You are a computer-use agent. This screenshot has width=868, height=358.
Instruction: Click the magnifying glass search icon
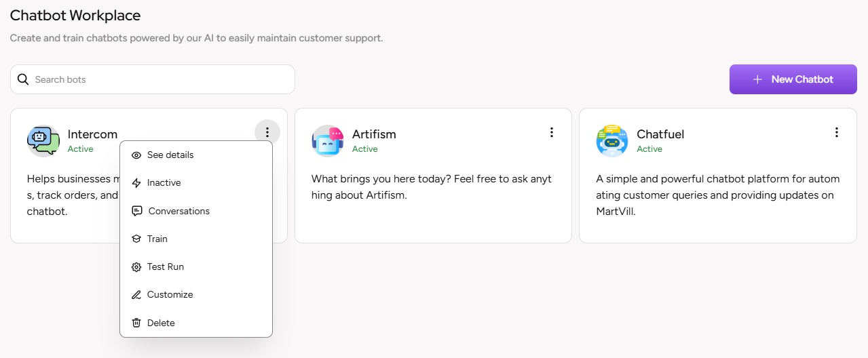[23, 79]
